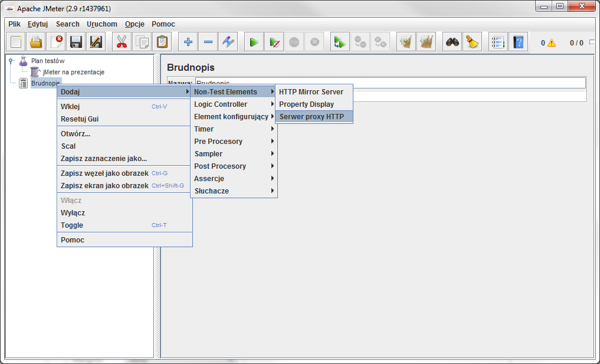The height and width of the screenshot is (364, 600).
Task: Select Plan testów tree node
Action: point(48,61)
